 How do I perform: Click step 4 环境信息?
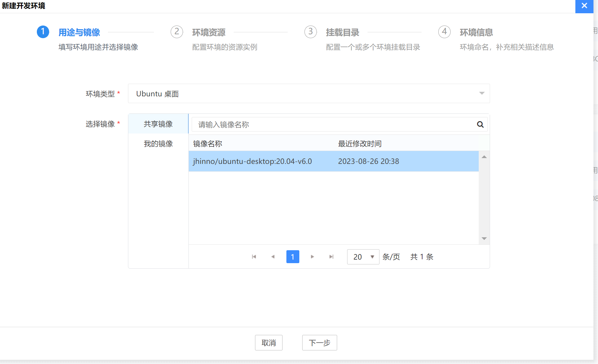click(x=476, y=32)
